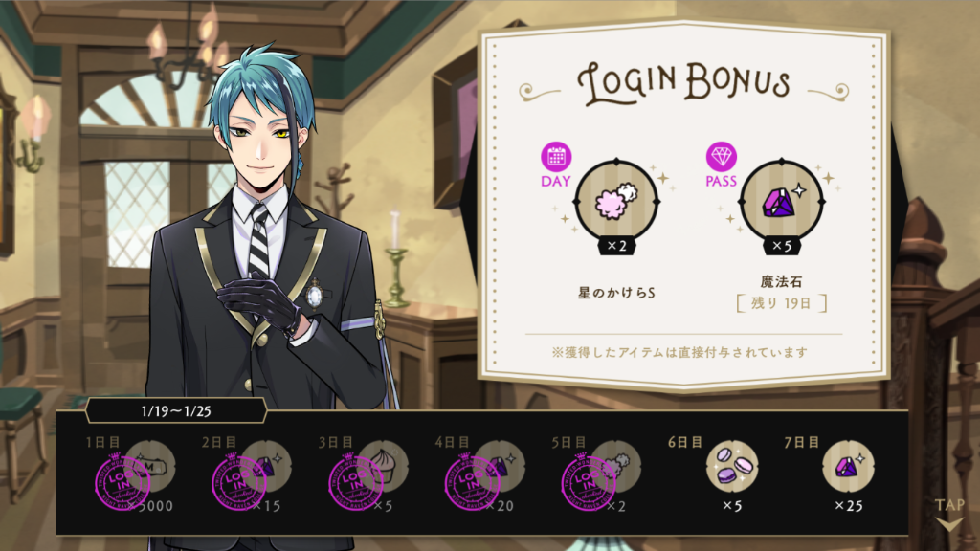This screenshot has height=551, width=980.
Task: Click the 1/19～1/25 date range label
Action: 176,411
